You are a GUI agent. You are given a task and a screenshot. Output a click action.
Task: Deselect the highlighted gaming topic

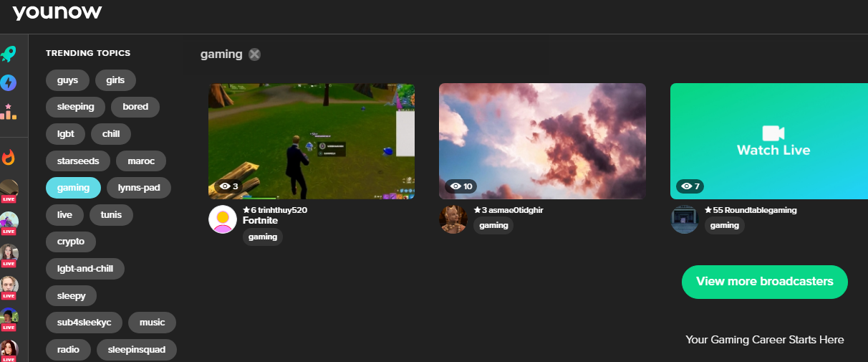pos(73,188)
